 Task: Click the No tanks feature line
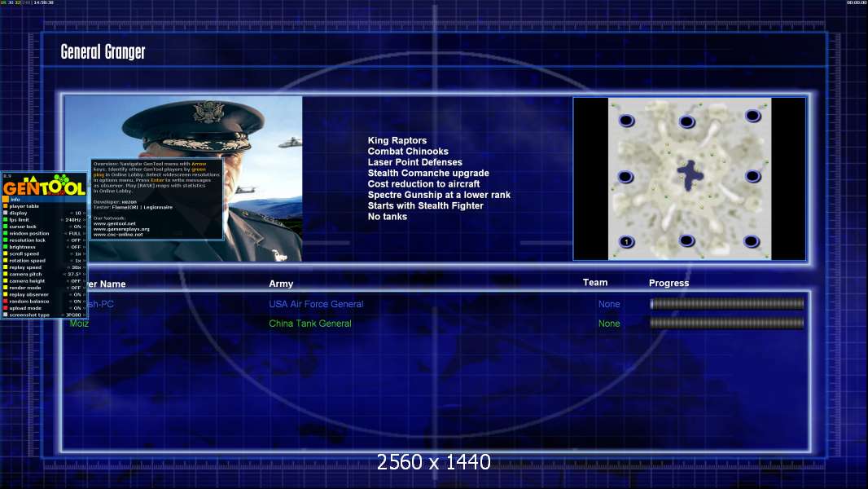coord(388,217)
